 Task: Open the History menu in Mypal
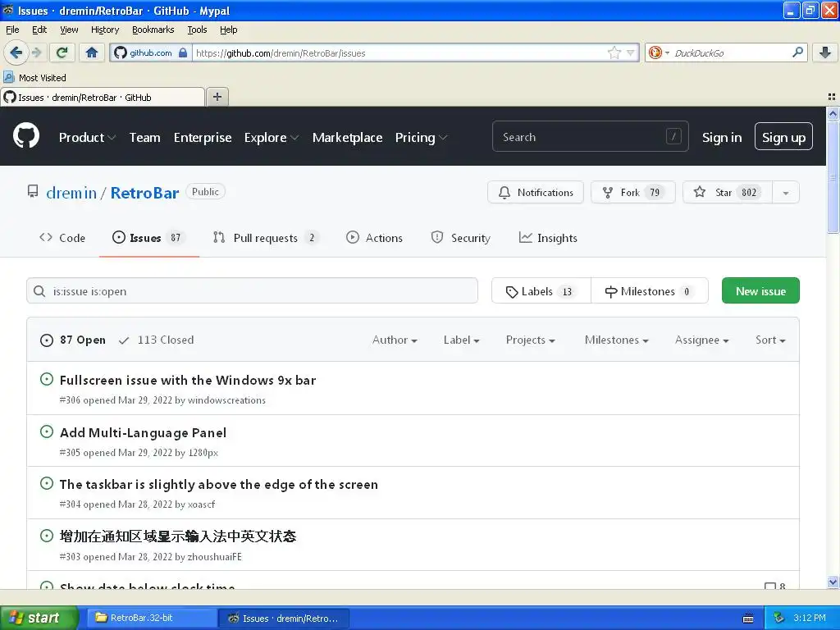105,30
